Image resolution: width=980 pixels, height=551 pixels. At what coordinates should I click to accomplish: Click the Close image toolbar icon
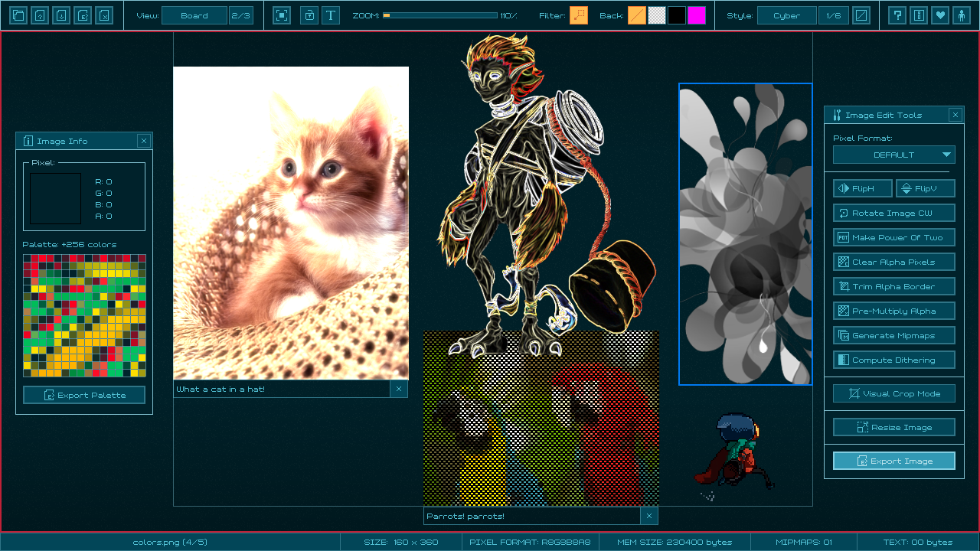[104, 15]
